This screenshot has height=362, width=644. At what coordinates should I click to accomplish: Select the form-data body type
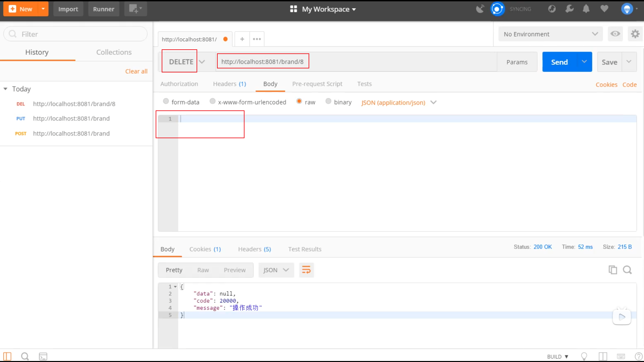pyautogui.click(x=166, y=101)
